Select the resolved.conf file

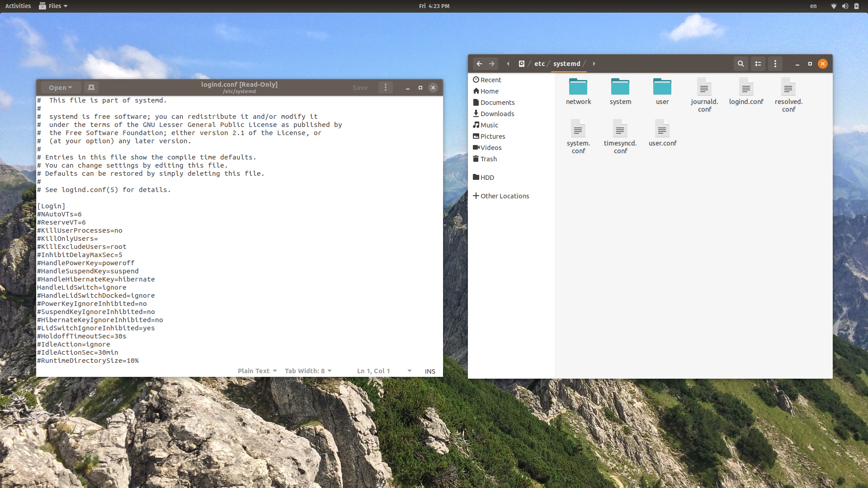pos(788,95)
